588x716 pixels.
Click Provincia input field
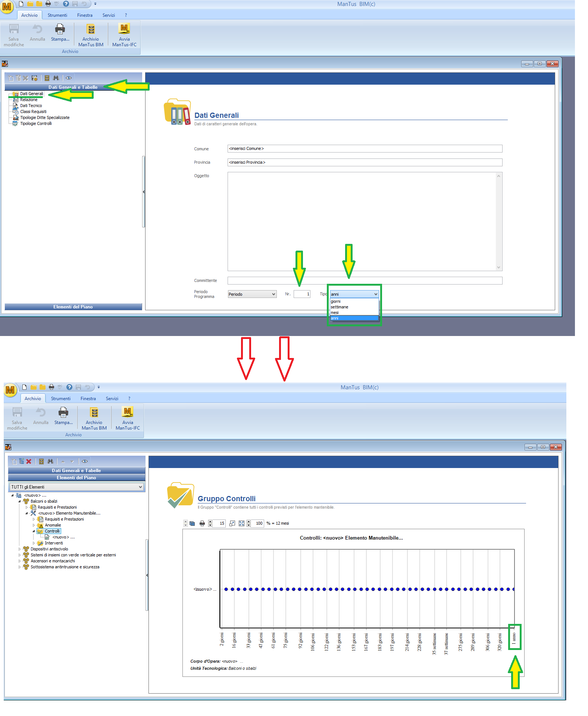[365, 163]
